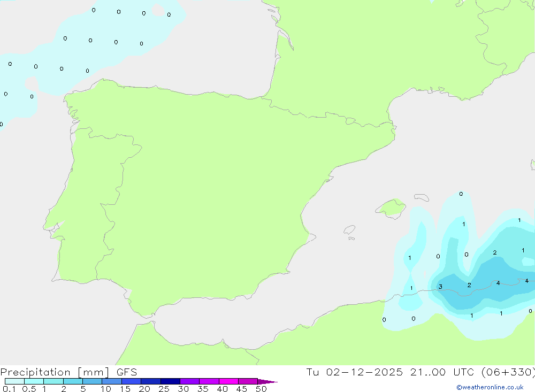Image resolution: width=535 pixels, height=392 pixels.
Task: Choose the 20–25 mm dark blue swatch
Action: coord(151,381)
